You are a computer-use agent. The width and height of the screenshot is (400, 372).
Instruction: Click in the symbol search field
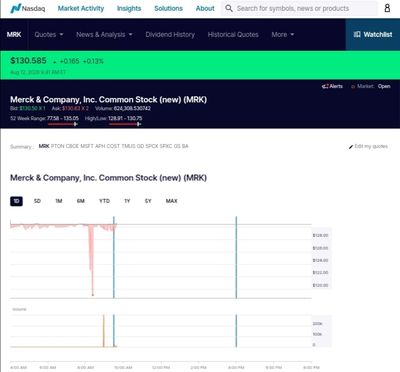point(299,8)
